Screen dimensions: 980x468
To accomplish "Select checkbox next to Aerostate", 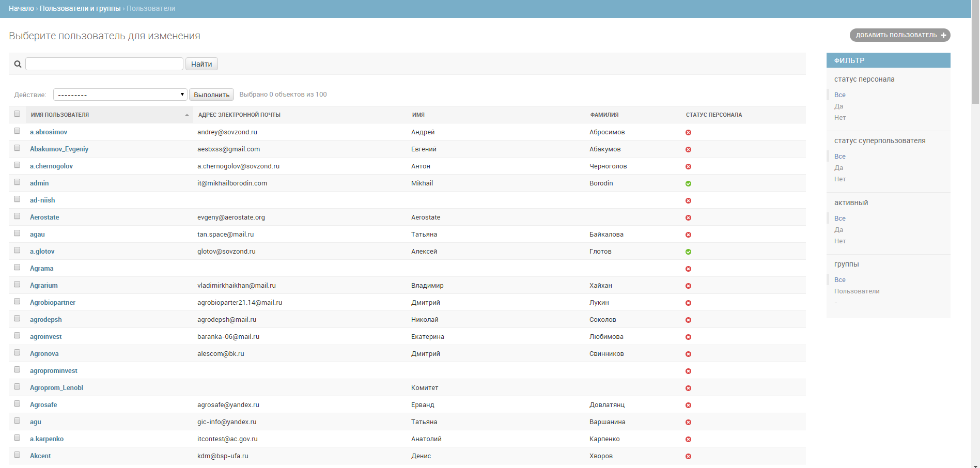I will (17, 216).
